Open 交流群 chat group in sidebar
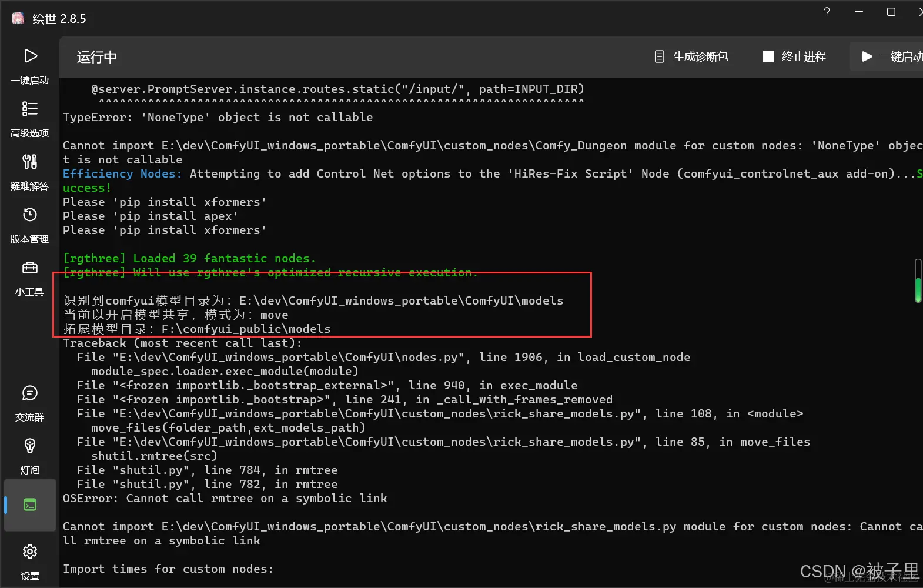923x588 pixels. tap(29, 403)
